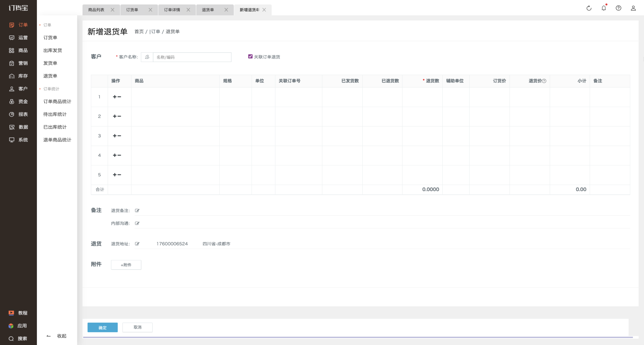
Task: Click the 退货价 help tooltip icon
Action: tap(544, 81)
